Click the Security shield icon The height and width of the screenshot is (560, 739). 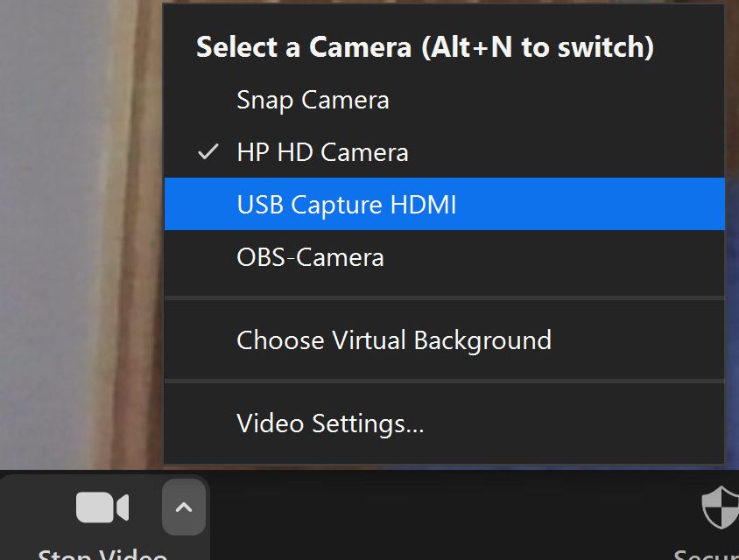pyautogui.click(x=720, y=508)
